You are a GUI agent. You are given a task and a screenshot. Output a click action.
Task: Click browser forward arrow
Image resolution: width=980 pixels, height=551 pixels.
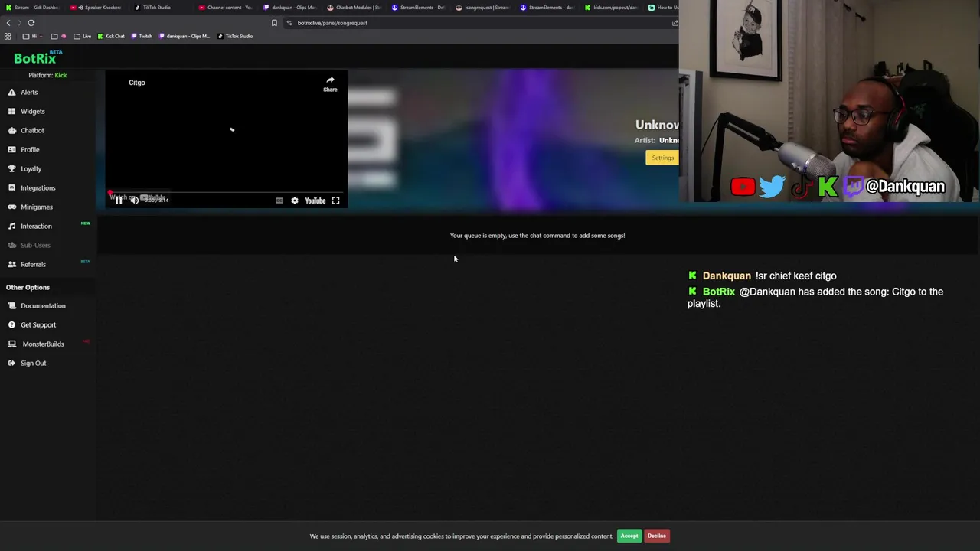tap(20, 23)
